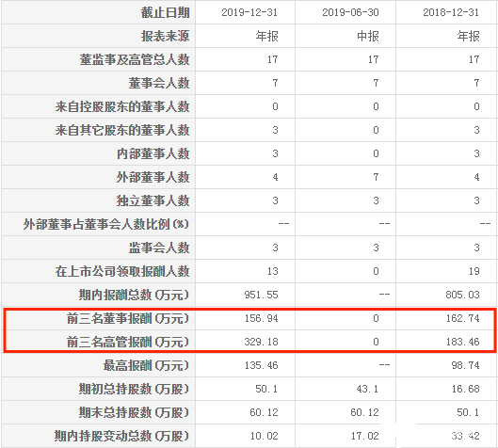
Task: Select 来自控股股东的董事人数 row label
Action: tap(122, 106)
